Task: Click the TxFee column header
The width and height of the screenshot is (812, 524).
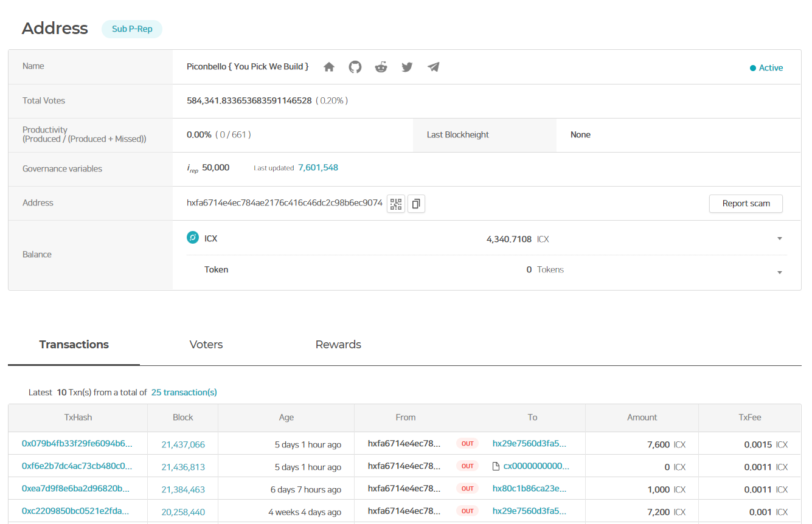Action: [x=750, y=418]
